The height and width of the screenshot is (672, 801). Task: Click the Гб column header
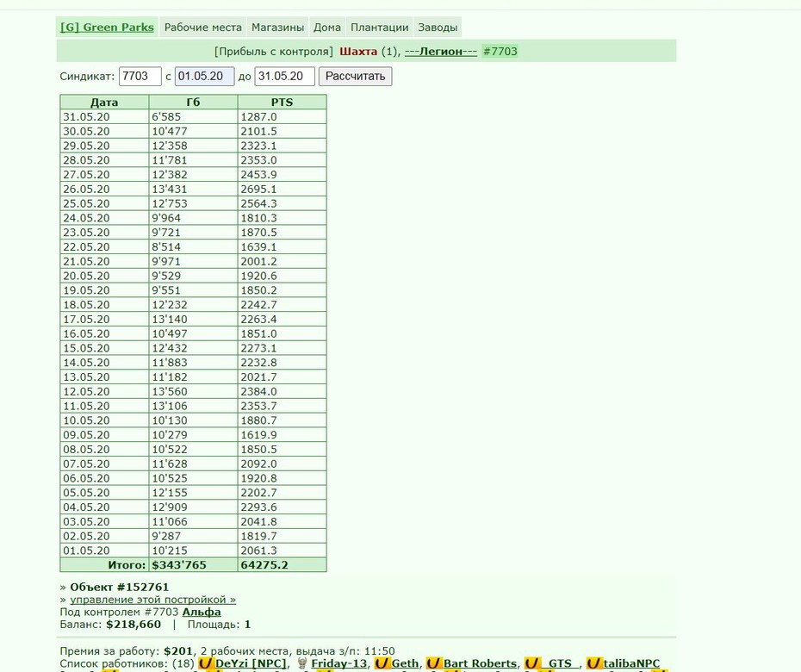click(x=193, y=102)
